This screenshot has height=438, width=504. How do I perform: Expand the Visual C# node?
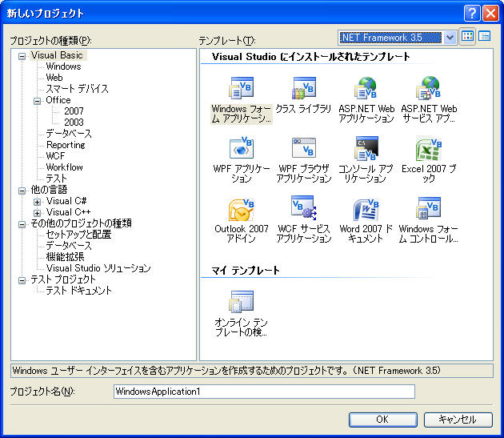pyautogui.click(x=38, y=202)
